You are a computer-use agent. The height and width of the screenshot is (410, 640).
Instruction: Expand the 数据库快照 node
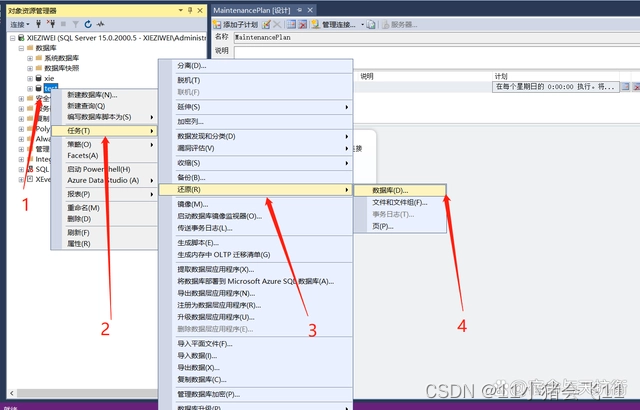coord(30,68)
